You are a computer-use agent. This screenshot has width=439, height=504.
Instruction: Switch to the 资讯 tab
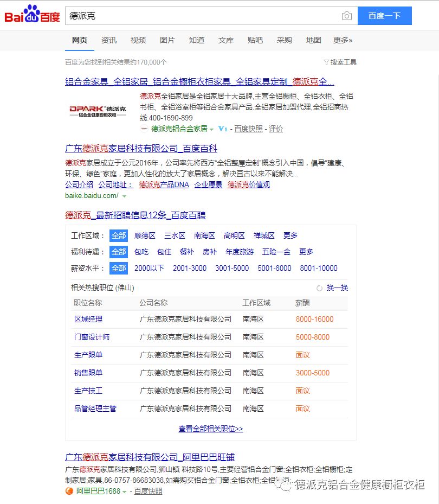[109, 40]
